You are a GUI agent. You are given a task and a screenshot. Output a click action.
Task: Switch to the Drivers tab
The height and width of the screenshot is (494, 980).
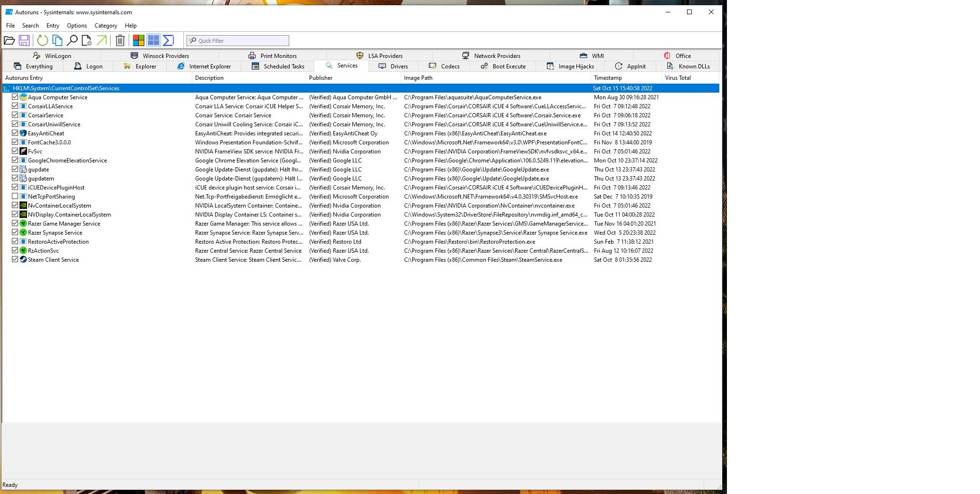point(393,66)
